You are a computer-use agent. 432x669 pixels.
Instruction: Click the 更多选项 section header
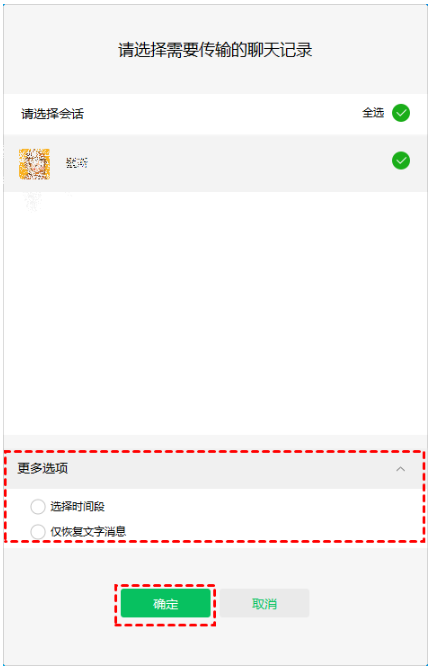215,469
